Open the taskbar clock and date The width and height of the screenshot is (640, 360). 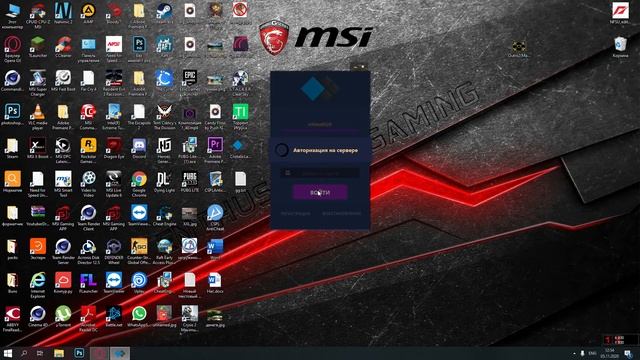pos(610,353)
